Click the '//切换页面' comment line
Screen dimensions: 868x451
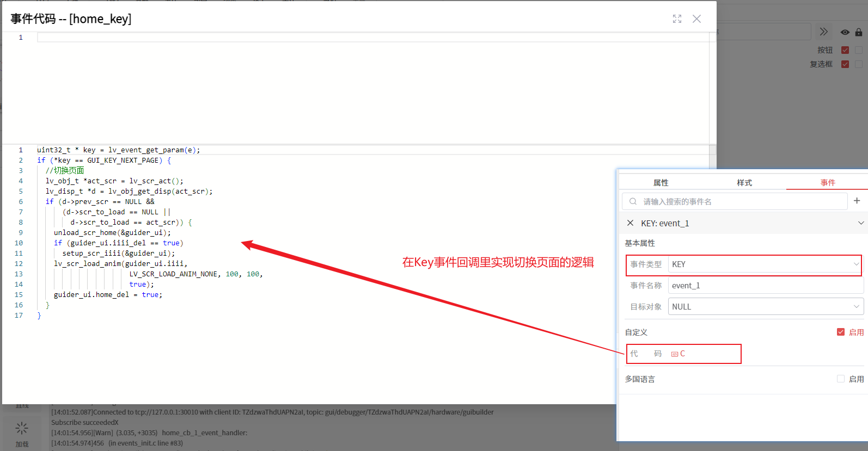pos(65,171)
